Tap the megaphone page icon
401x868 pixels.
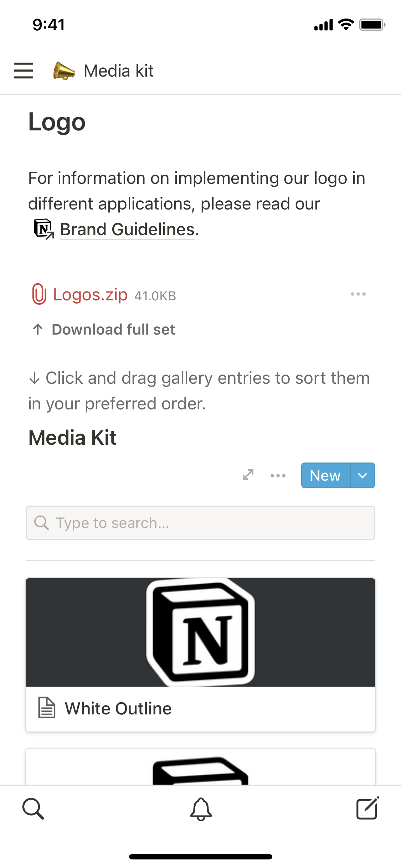(64, 71)
